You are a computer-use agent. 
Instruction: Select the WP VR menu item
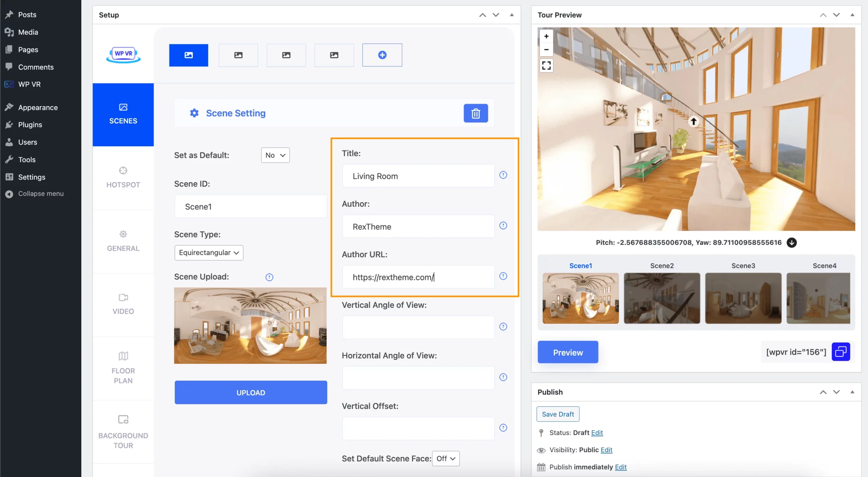(29, 84)
